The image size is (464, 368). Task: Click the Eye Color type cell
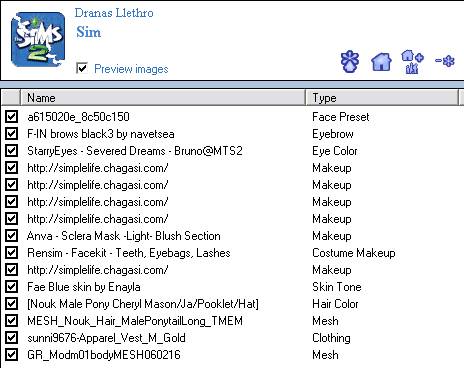click(x=335, y=151)
